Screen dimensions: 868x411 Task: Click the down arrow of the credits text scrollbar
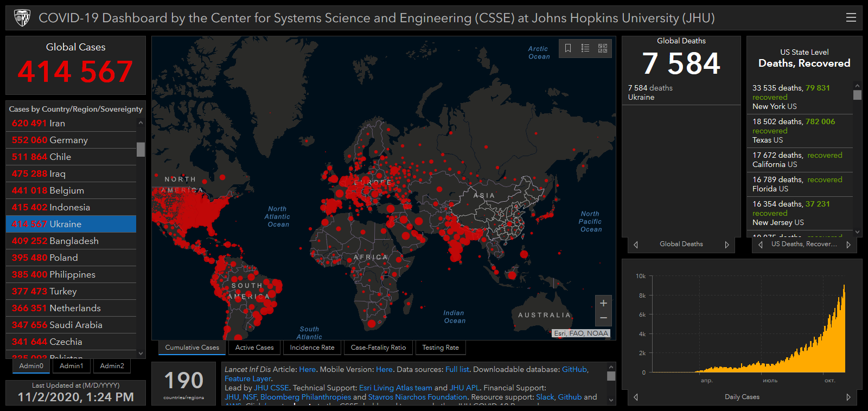click(611, 400)
